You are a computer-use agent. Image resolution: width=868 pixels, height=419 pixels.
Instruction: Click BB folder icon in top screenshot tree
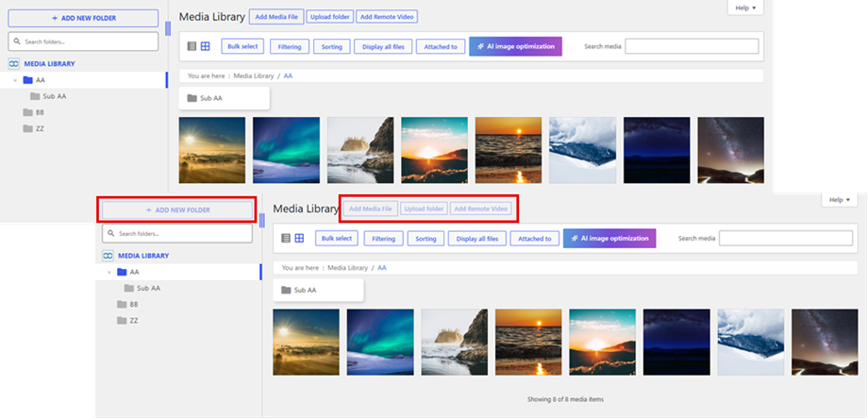27,112
